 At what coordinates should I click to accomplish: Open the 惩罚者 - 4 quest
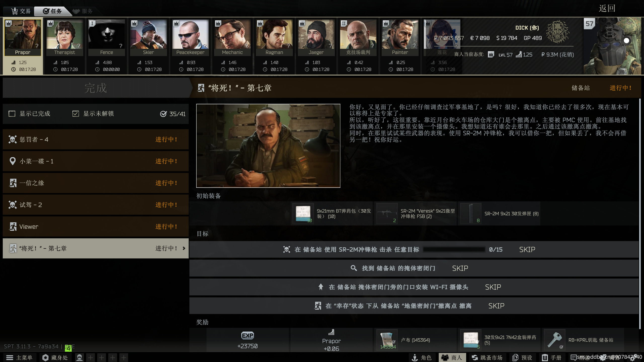pos(96,139)
